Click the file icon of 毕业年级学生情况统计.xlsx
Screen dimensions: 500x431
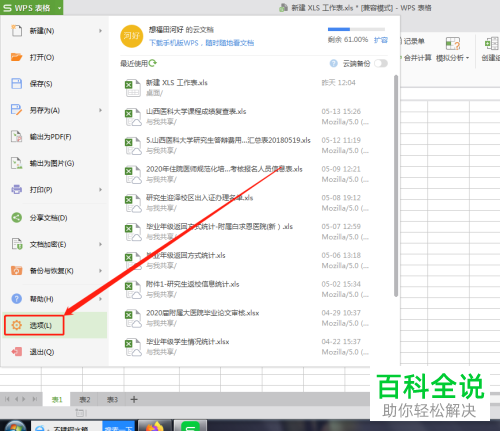pyautogui.click(x=133, y=347)
